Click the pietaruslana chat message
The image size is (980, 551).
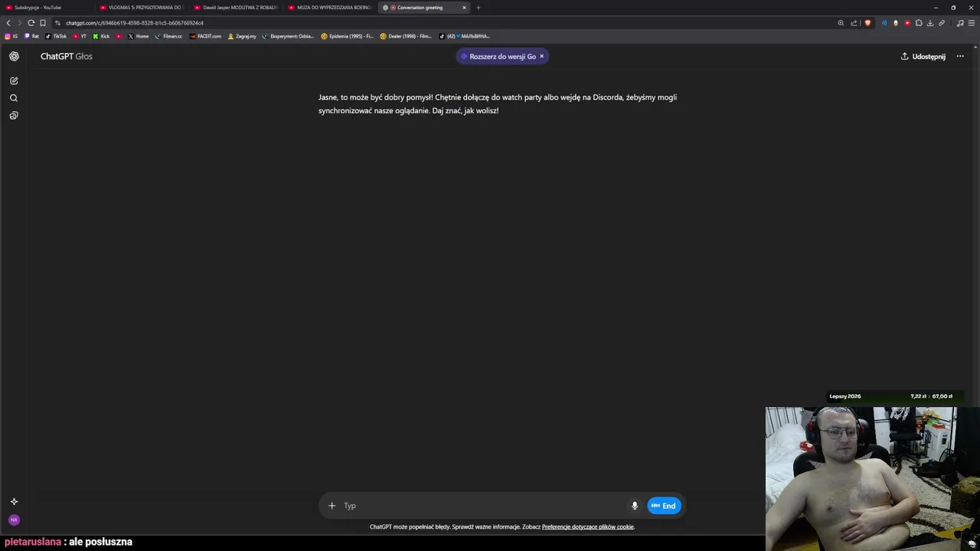pos(68,542)
